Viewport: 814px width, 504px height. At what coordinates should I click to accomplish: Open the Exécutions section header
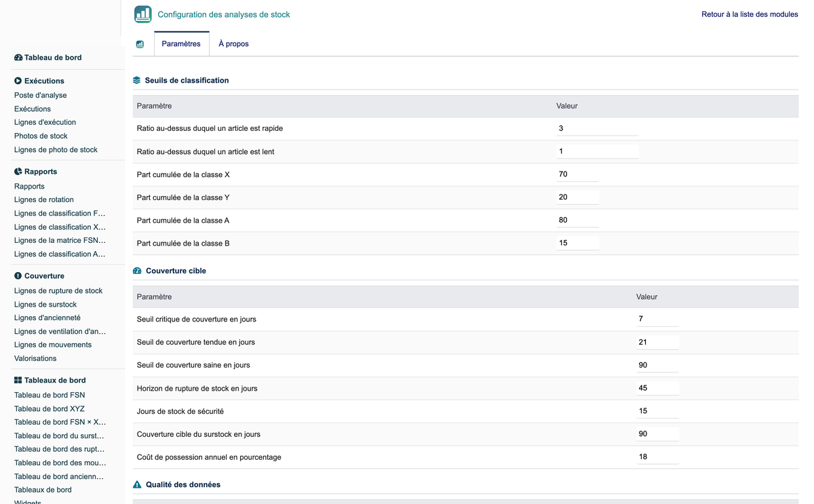pos(44,81)
